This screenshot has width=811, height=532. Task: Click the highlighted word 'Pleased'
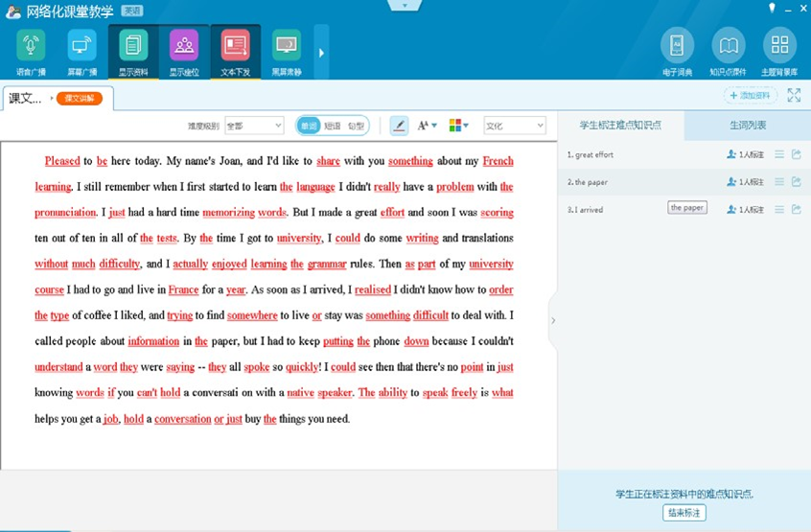coord(62,161)
